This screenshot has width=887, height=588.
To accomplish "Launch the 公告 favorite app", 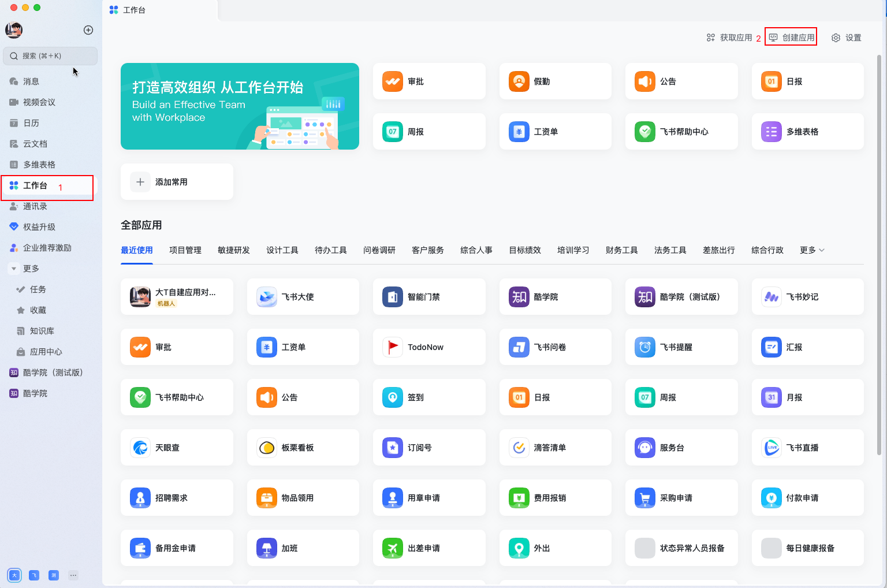I will (x=681, y=81).
